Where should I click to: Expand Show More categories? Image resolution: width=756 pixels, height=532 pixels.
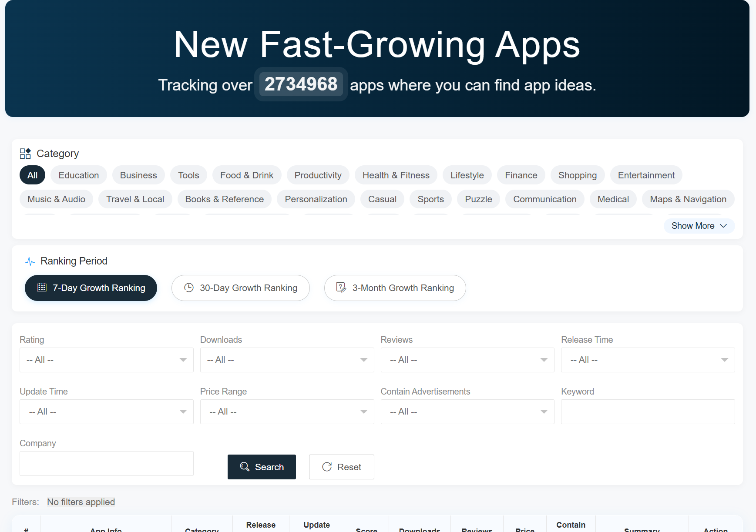click(699, 226)
